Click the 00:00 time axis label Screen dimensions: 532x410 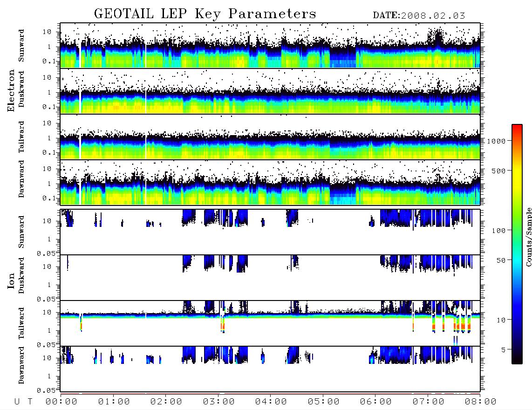[x=61, y=402]
